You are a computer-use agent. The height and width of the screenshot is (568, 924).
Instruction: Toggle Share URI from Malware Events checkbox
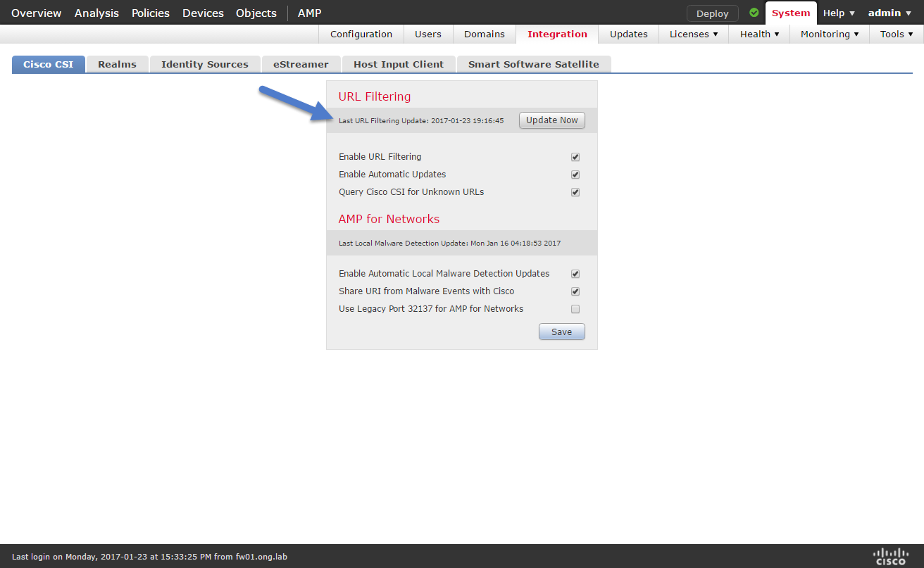(x=575, y=291)
